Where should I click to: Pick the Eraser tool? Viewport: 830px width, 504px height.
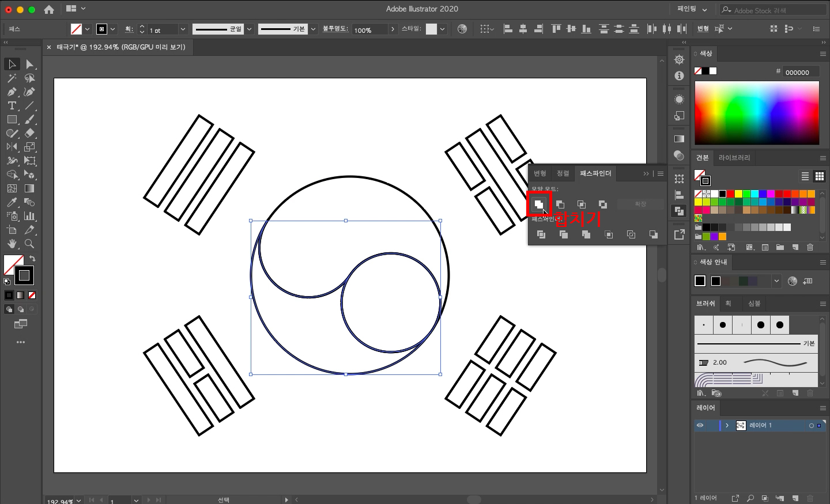(29, 133)
